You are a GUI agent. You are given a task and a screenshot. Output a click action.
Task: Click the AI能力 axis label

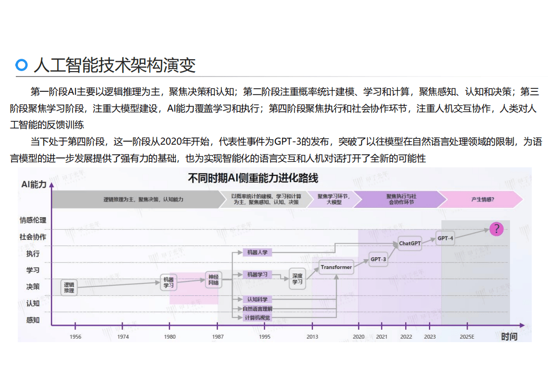[34, 184]
